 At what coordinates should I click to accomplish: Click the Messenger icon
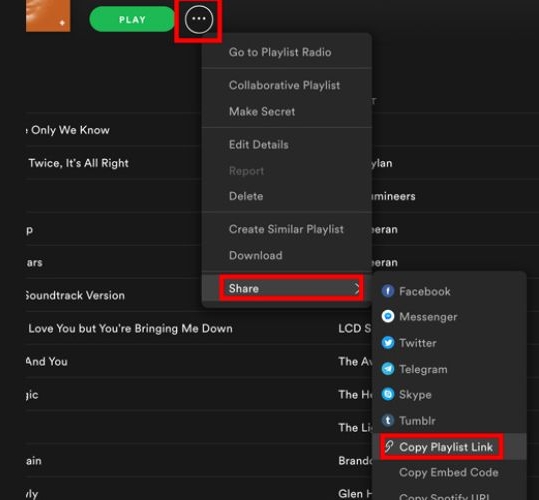(388, 316)
